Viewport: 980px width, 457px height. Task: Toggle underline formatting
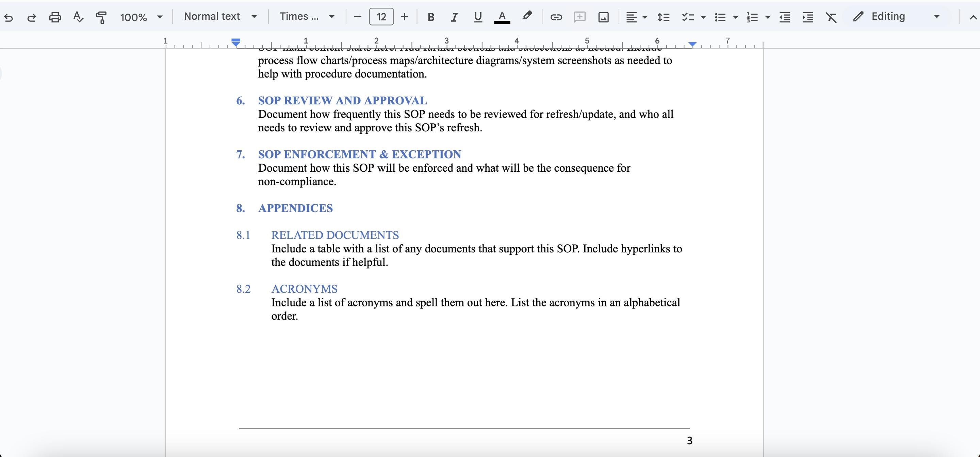click(478, 17)
